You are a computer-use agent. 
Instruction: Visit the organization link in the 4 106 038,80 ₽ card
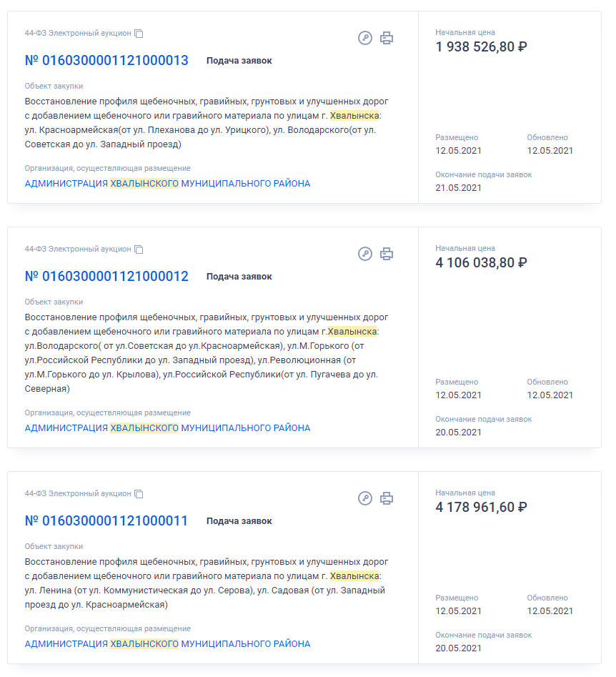point(167,428)
